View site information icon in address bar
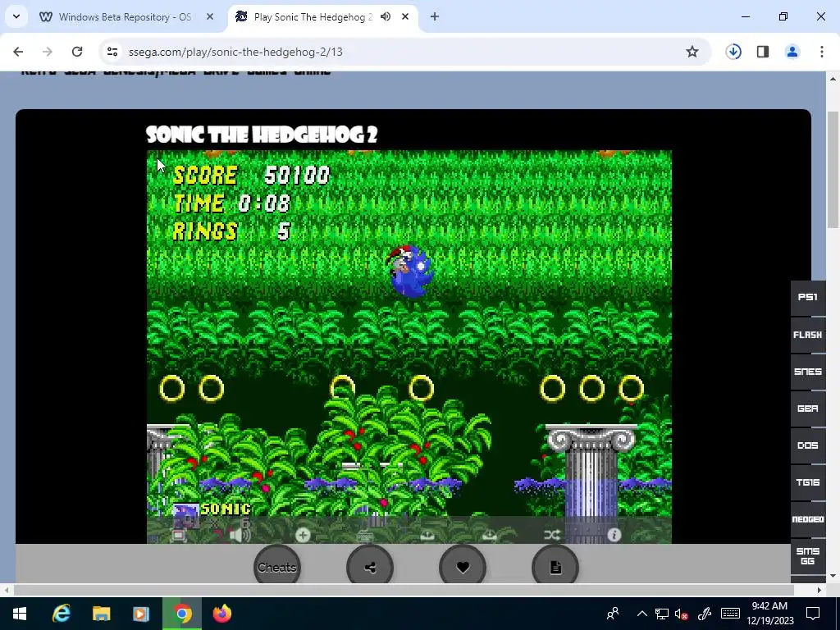 click(x=112, y=52)
